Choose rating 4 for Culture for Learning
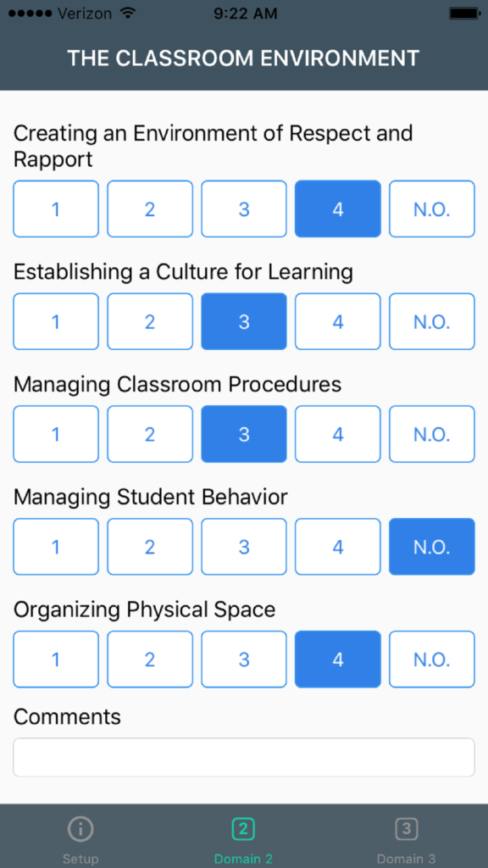488x868 pixels. 337,321
